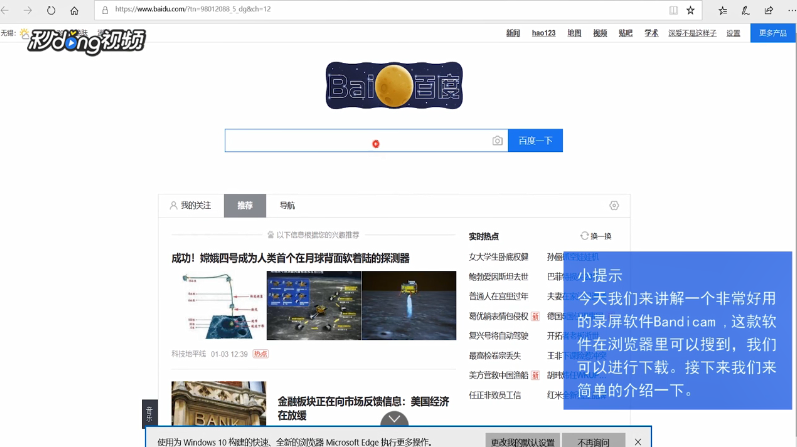The image size is (797, 447).
Task: Open the 设置 link in top nav
Action: tap(733, 33)
